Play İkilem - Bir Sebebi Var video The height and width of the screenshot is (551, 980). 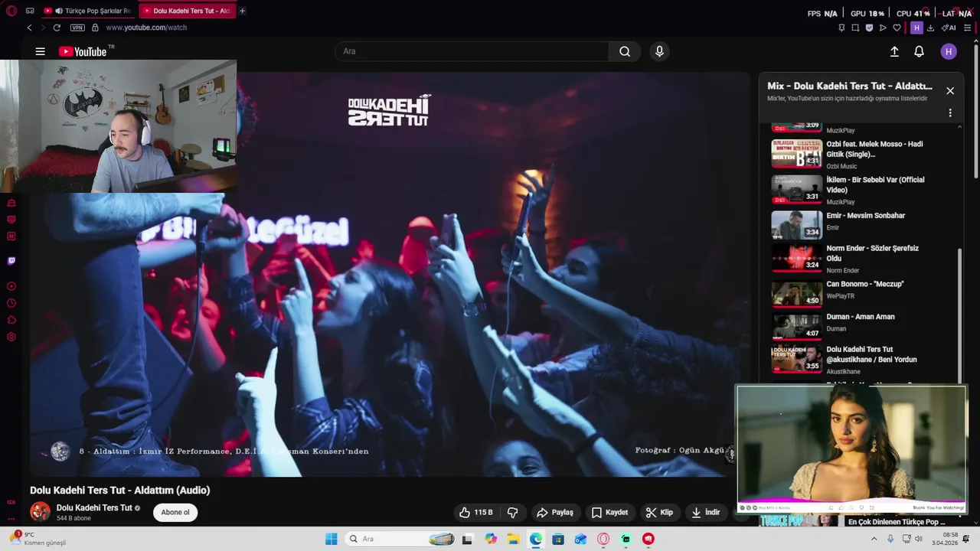click(x=864, y=190)
